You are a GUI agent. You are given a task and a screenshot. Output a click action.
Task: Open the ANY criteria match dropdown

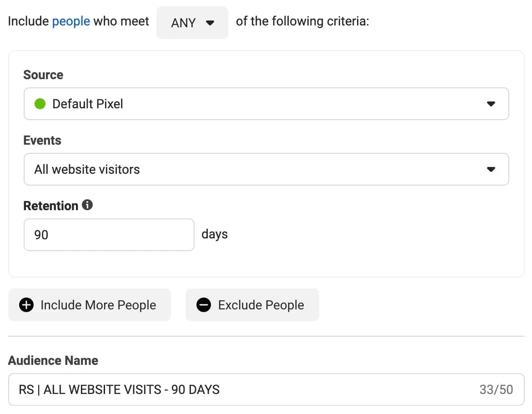192,23
